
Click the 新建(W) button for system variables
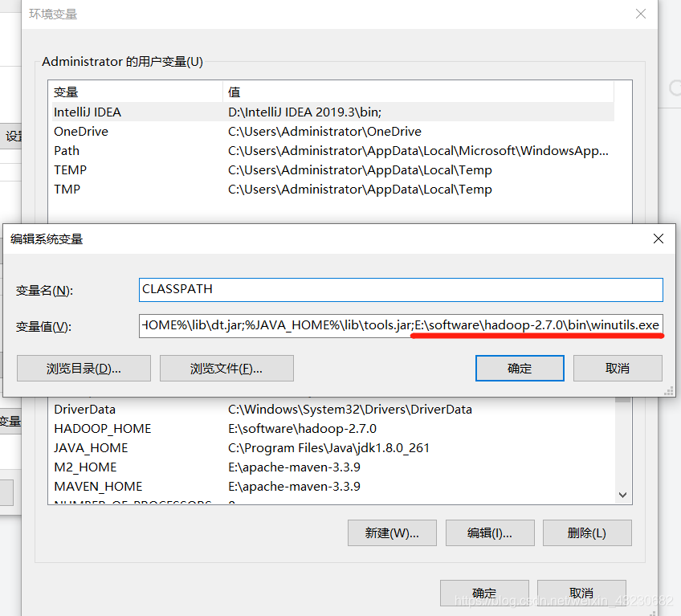pyautogui.click(x=392, y=532)
